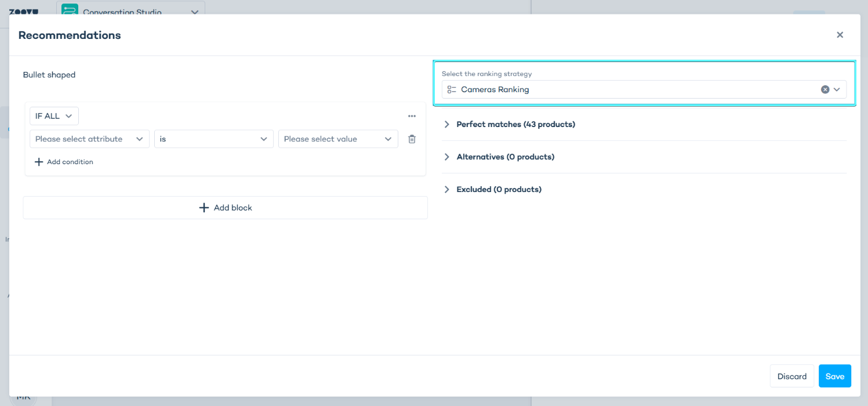The image size is (868, 406).
Task: Delete the condition with the trash icon
Action: (x=412, y=139)
